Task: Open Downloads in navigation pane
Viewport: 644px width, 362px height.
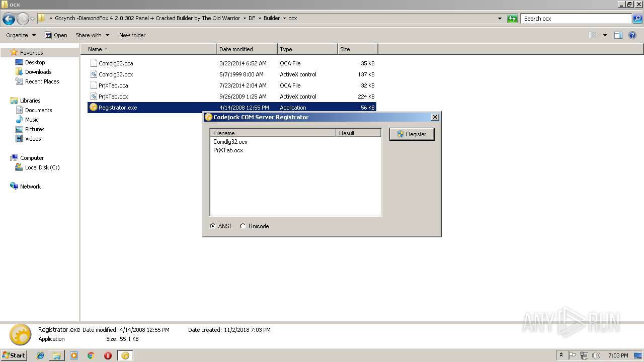Action: (x=38, y=72)
